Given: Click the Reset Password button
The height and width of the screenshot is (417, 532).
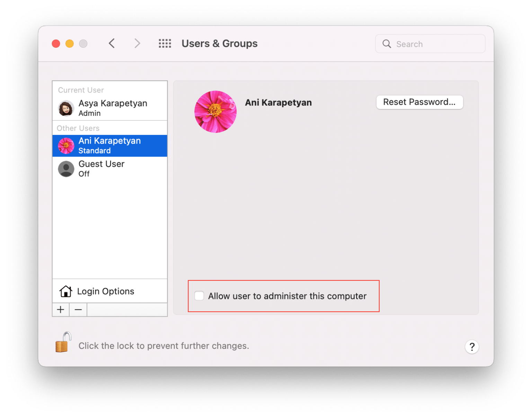Looking at the screenshot, I should pos(419,102).
